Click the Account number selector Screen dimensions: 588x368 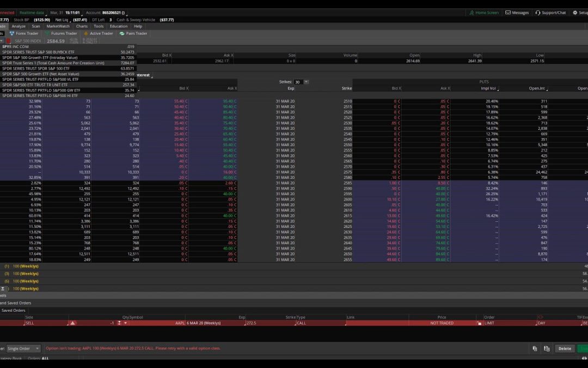tap(106, 13)
